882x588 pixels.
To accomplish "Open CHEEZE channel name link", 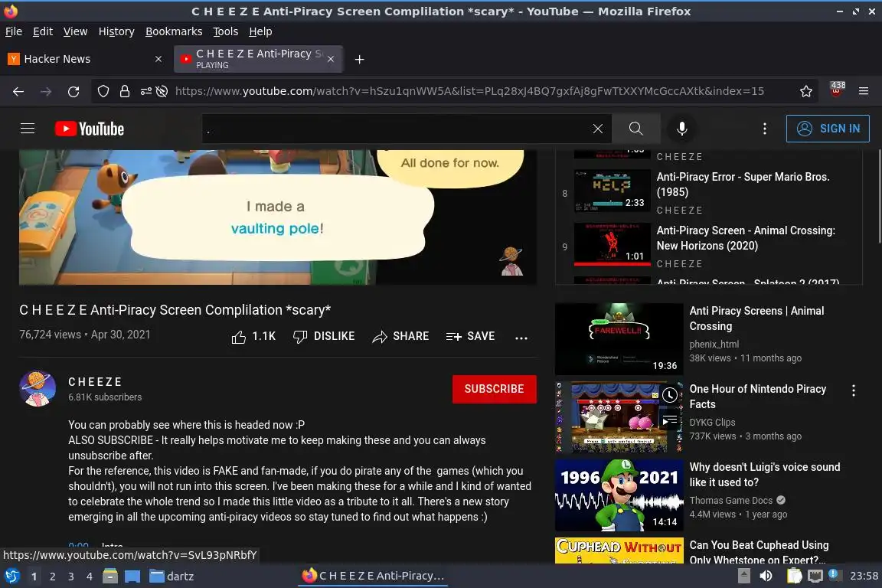I will coord(95,382).
